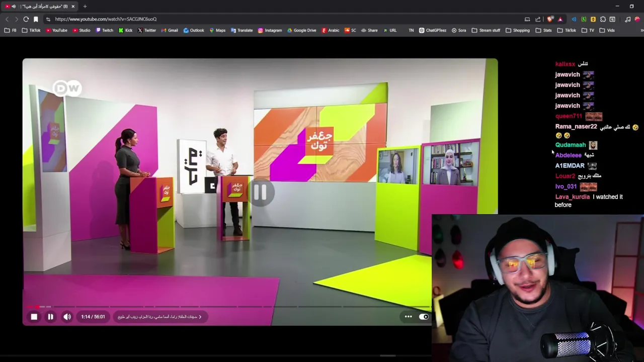Click the green dollar-sign extension icon

pos(584,19)
